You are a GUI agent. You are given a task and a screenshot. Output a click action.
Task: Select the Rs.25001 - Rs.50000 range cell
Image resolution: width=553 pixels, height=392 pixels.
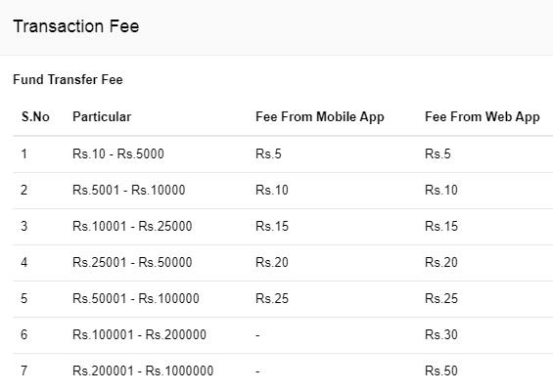[x=132, y=262]
